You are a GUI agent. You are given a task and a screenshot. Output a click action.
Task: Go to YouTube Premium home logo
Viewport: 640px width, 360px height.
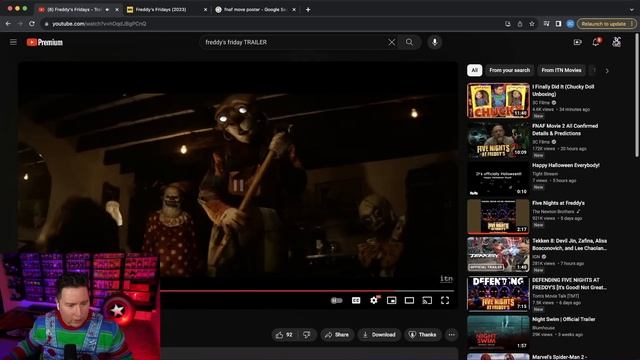coord(45,42)
